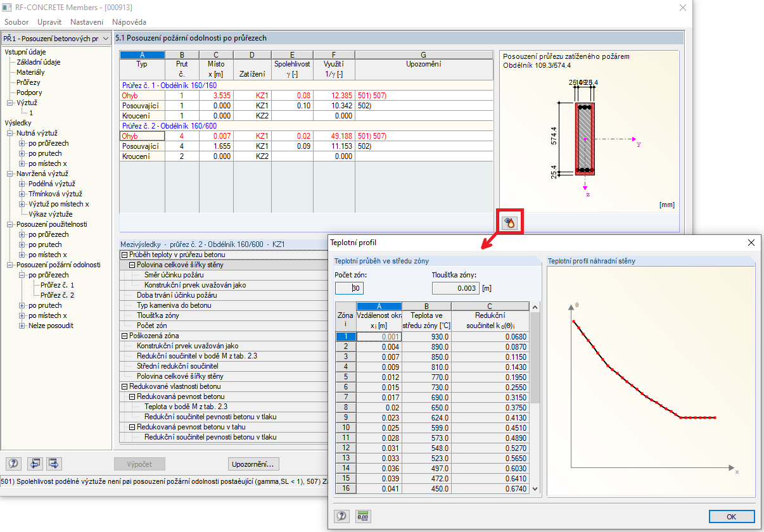Click 'Střední redukční součinitel' row
This screenshot has width=764, height=532.
[x=177, y=366]
